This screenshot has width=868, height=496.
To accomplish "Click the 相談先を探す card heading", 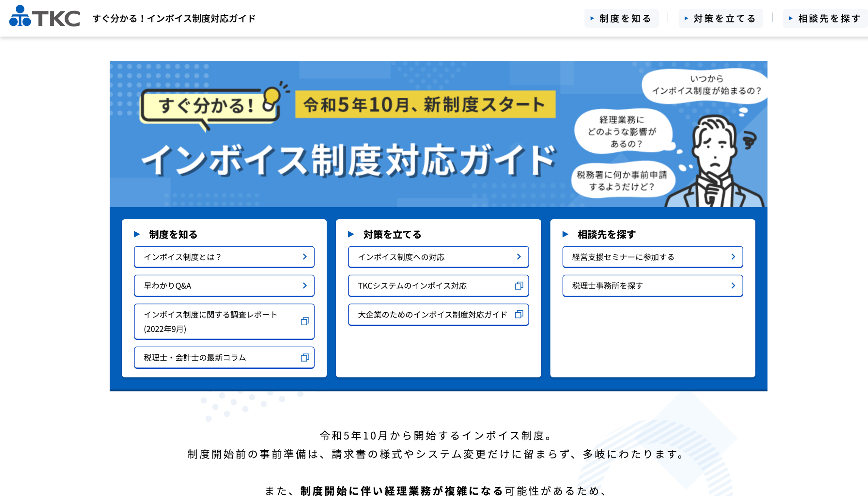I will point(606,234).
